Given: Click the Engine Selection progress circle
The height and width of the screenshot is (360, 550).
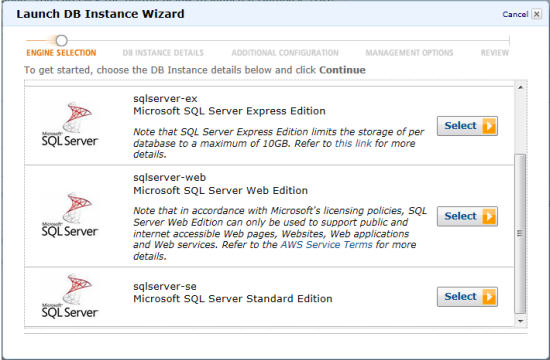Looking at the screenshot, I should [x=61, y=41].
